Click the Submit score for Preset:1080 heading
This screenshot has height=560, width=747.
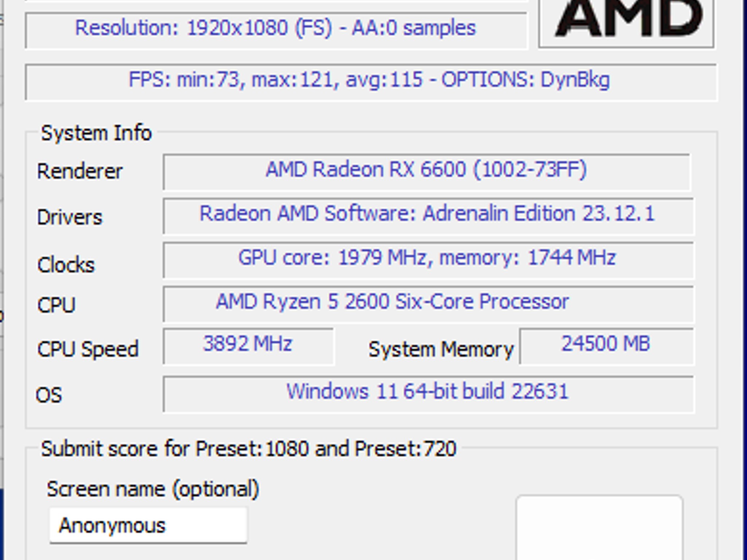[x=248, y=448]
